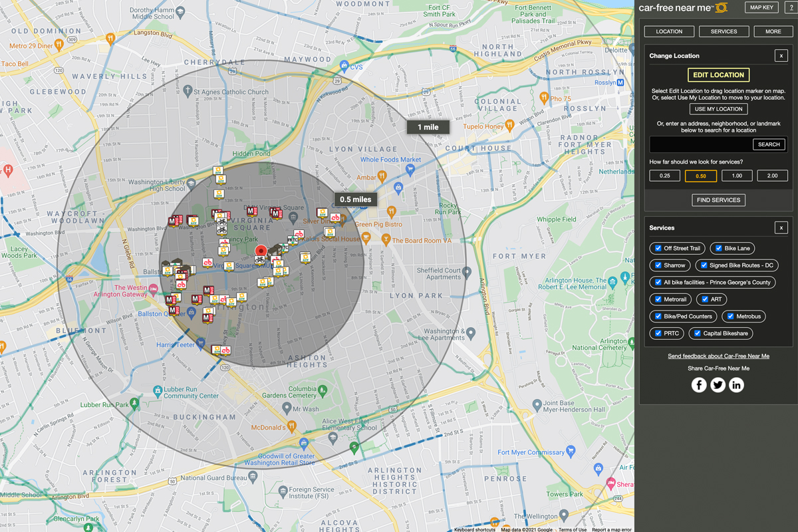Uncheck the PRTC checkbox
This screenshot has width=798, height=532.
click(658, 334)
